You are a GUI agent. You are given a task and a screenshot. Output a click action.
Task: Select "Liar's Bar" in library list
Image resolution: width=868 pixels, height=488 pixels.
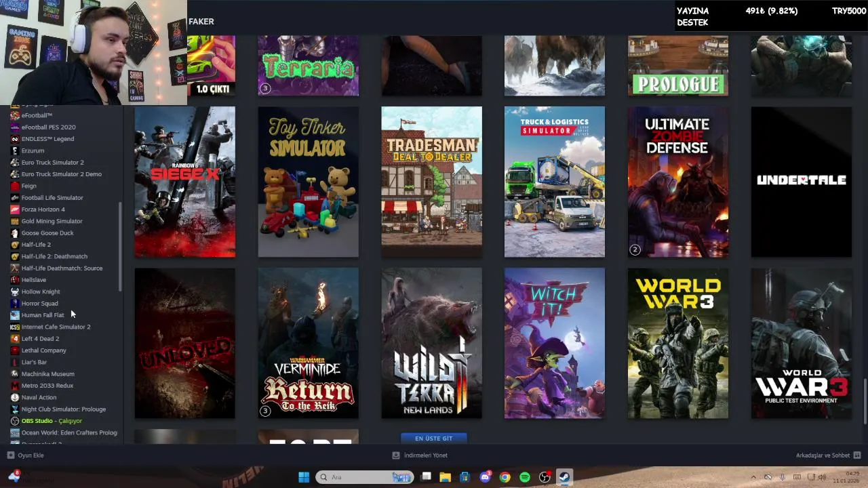point(34,362)
